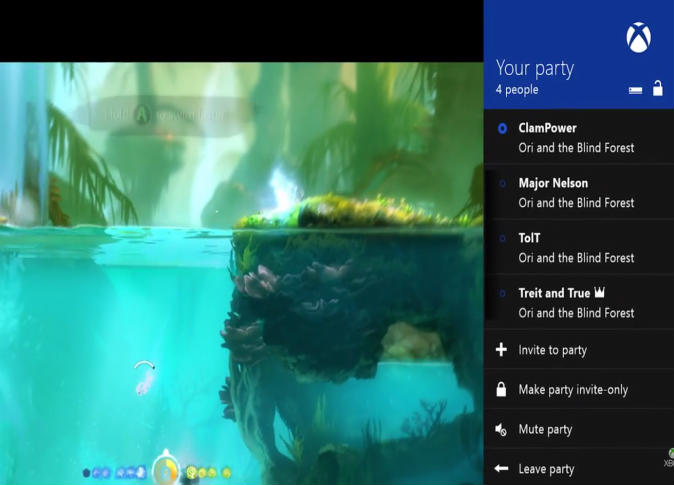The image size is (674, 485).
Task: Choose Invite to party
Action: (579, 350)
